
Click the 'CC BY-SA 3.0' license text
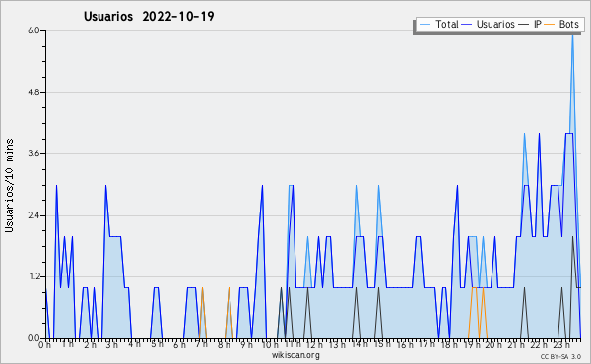pos(560,356)
